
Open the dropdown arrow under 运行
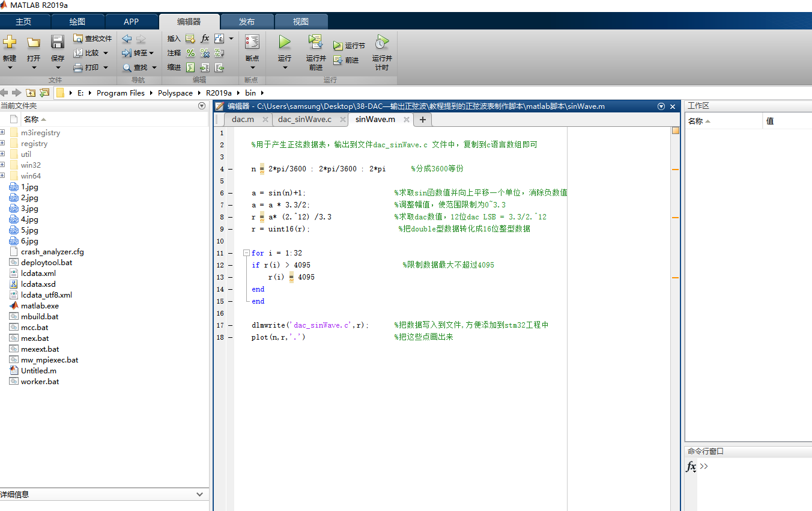tap(285, 67)
